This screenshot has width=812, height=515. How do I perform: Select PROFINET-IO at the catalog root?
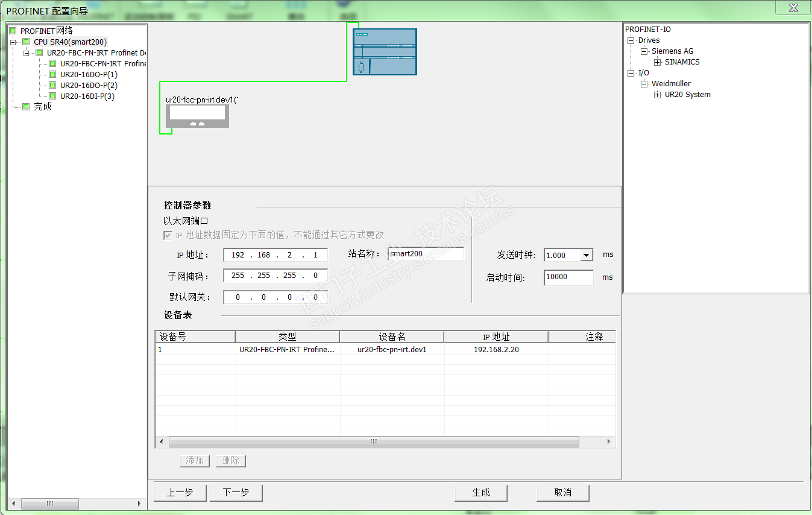coord(648,30)
